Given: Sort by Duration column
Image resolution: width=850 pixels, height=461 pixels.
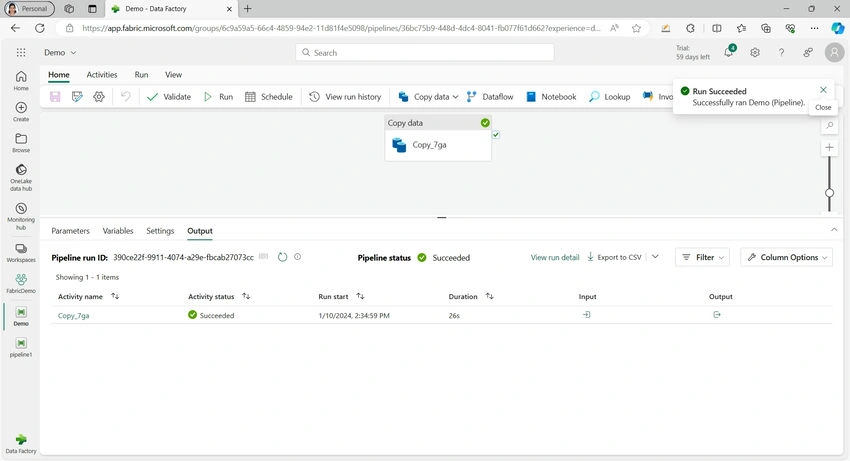Looking at the screenshot, I should click(490, 296).
